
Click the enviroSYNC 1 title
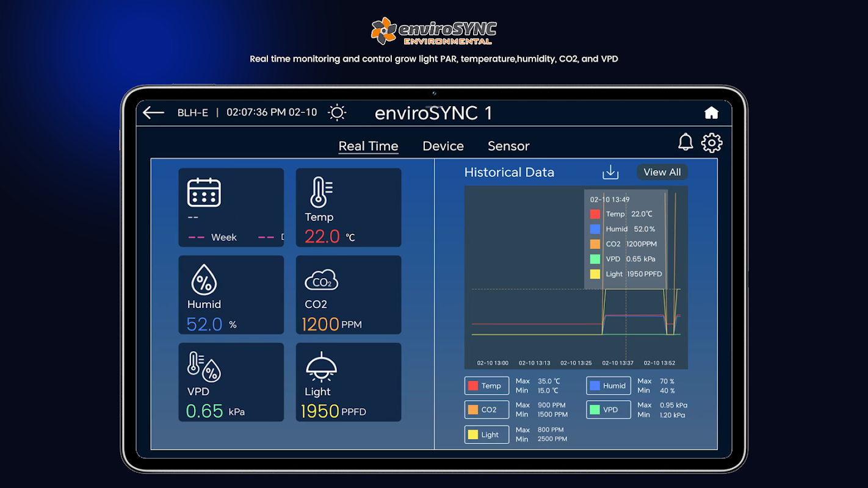[433, 113]
